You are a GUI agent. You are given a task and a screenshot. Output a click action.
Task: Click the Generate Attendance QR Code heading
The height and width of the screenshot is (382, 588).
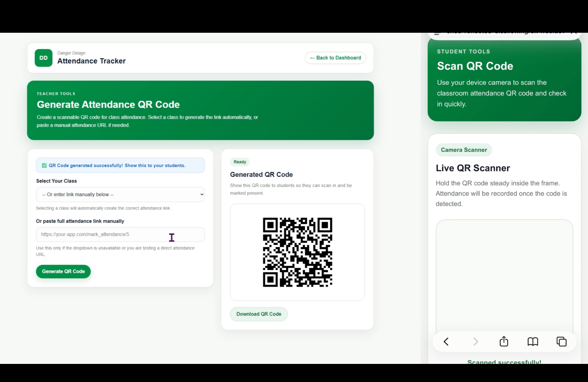click(x=108, y=104)
